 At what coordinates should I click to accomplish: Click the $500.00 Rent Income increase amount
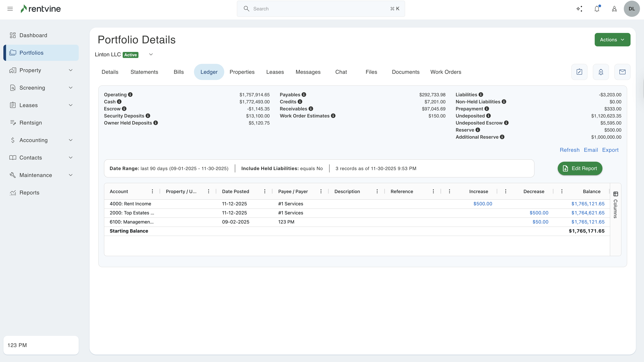[x=482, y=204]
